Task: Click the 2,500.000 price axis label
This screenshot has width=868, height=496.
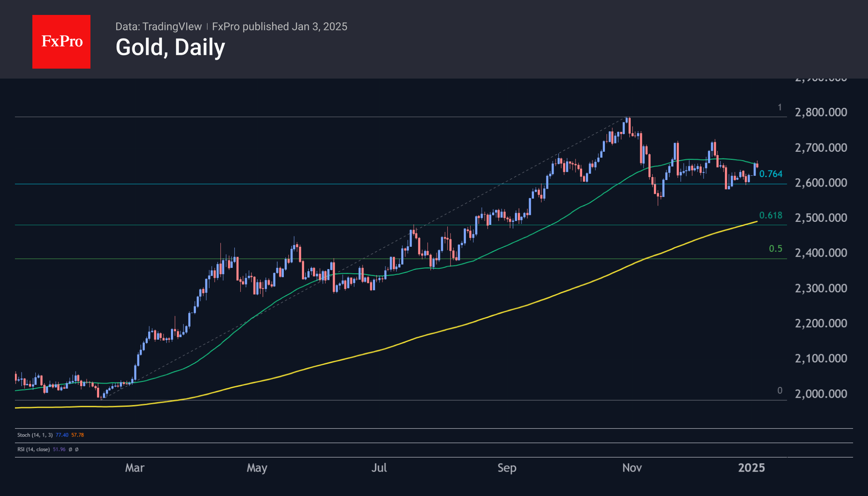Action: pyautogui.click(x=821, y=218)
